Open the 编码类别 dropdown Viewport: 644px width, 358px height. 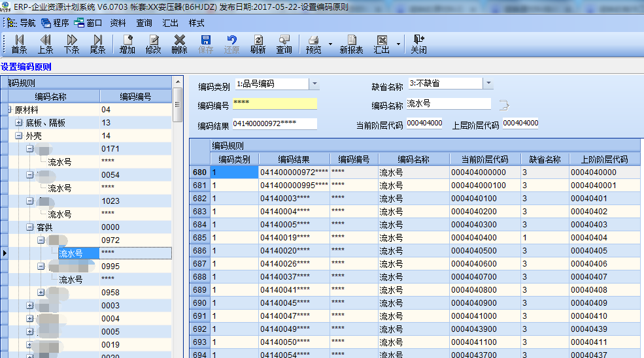click(x=314, y=84)
